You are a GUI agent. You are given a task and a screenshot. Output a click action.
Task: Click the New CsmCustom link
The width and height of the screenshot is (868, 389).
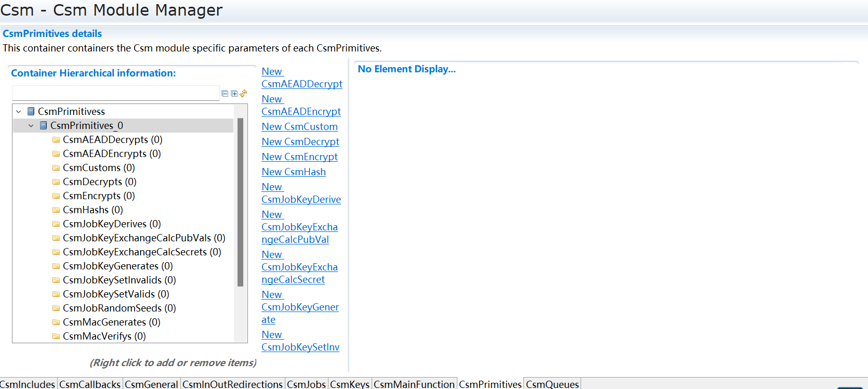click(x=299, y=126)
